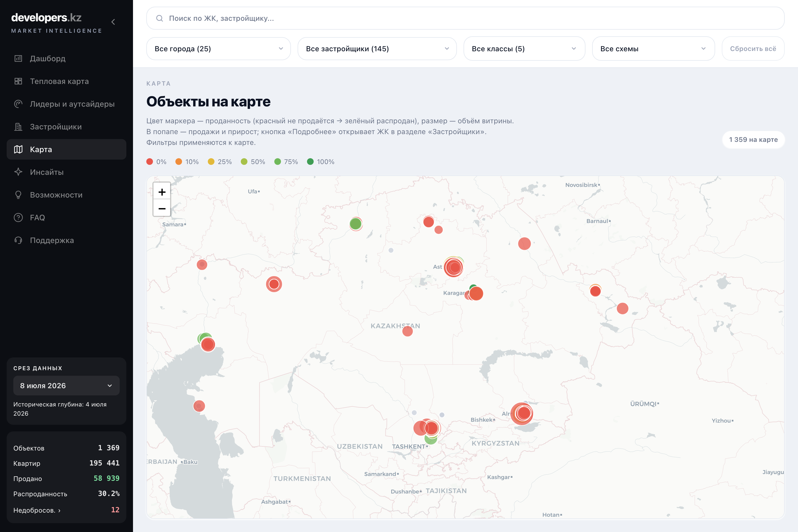This screenshot has height=532, width=798.
Task: Click the olive 50% legend swatch
Action: pyautogui.click(x=244, y=162)
